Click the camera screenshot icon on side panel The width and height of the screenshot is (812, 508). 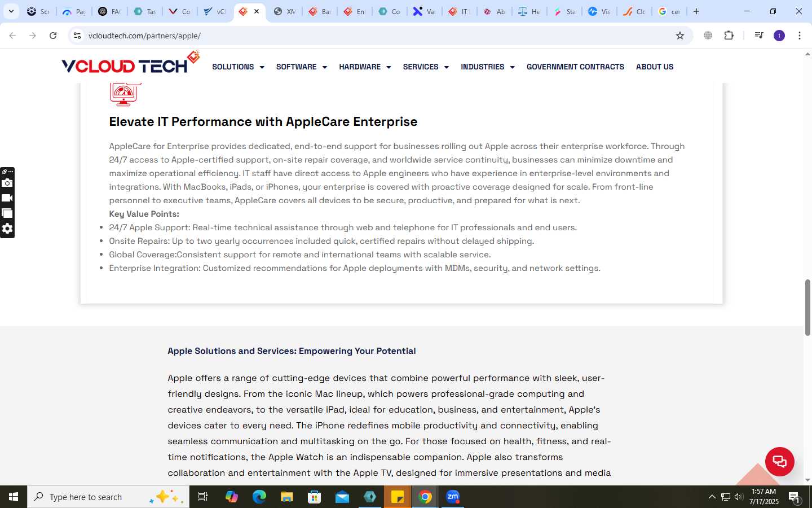[x=7, y=183]
